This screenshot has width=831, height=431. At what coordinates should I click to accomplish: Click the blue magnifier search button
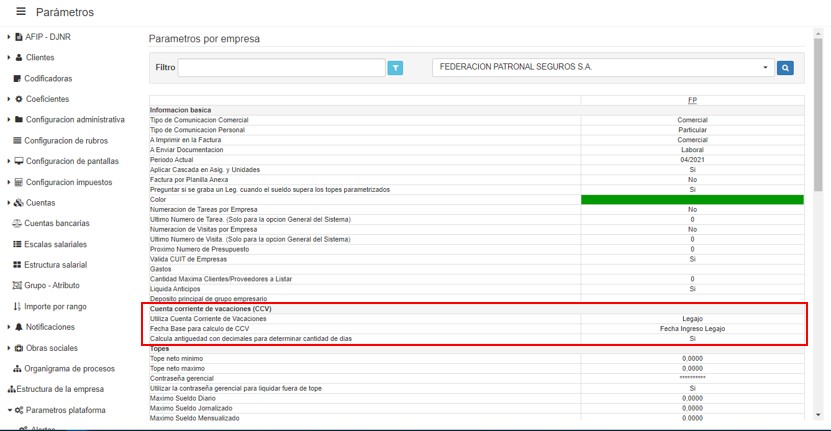pyautogui.click(x=785, y=68)
